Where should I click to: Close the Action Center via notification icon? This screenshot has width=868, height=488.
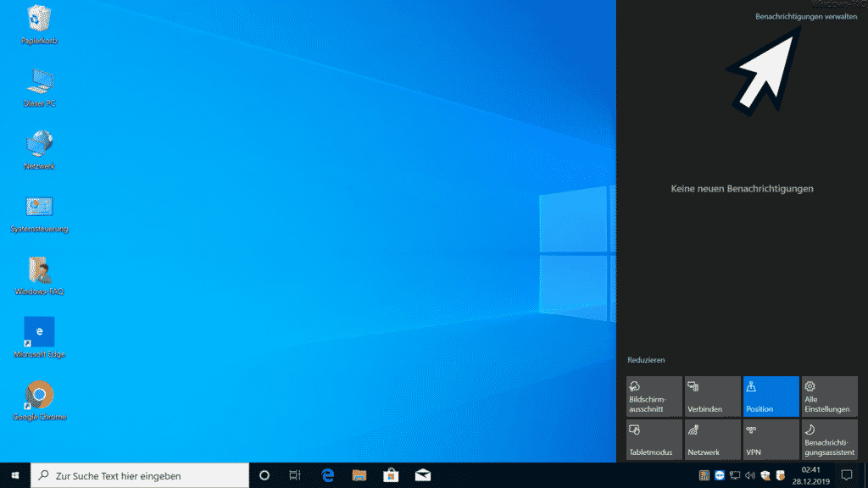(847, 475)
